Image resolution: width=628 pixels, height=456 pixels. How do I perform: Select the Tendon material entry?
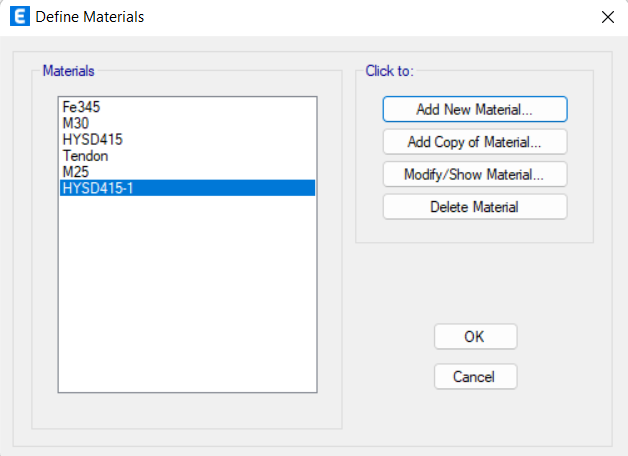pyautogui.click(x=85, y=156)
